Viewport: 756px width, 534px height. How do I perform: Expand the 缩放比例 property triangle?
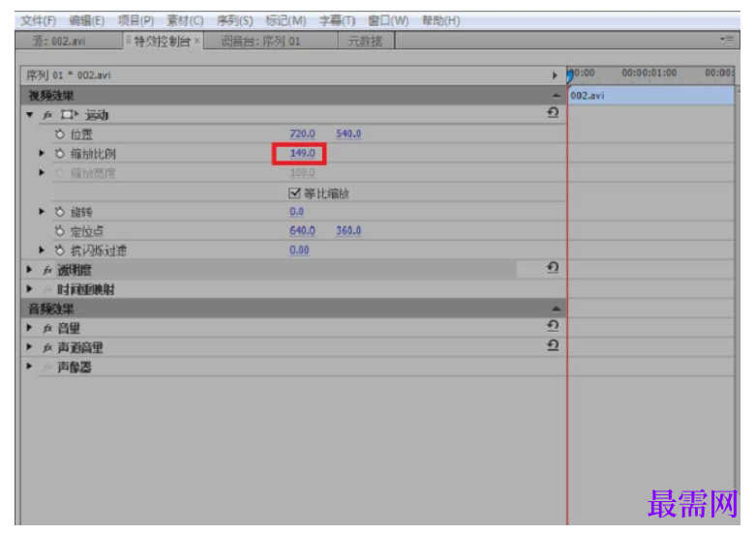[42, 153]
